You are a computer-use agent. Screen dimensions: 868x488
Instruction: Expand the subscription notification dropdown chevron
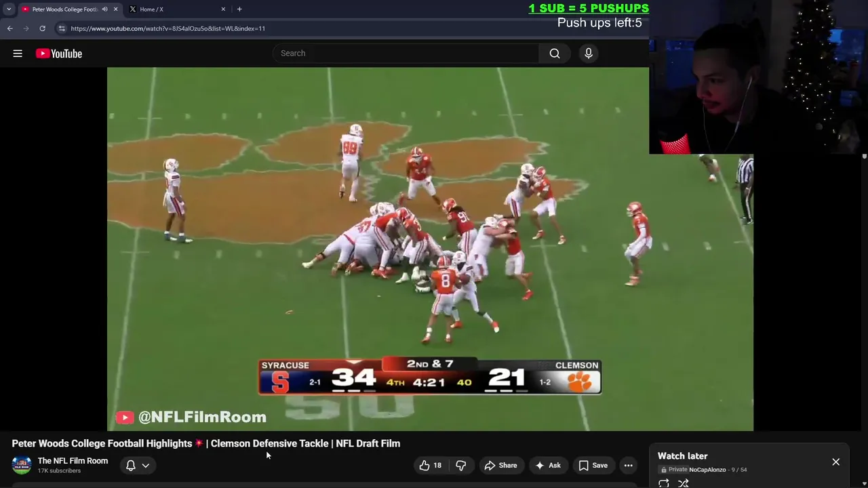click(x=145, y=466)
